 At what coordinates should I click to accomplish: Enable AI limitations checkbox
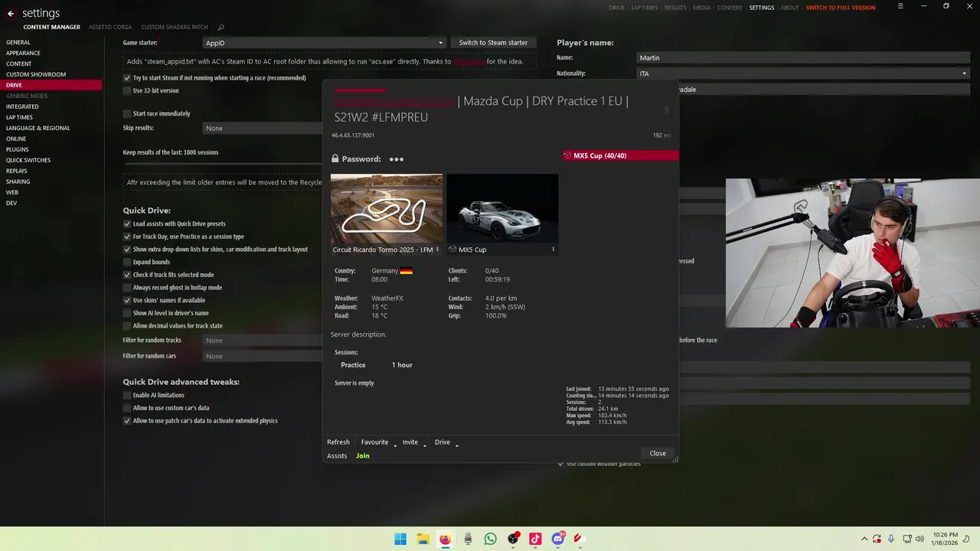click(127, 395)
